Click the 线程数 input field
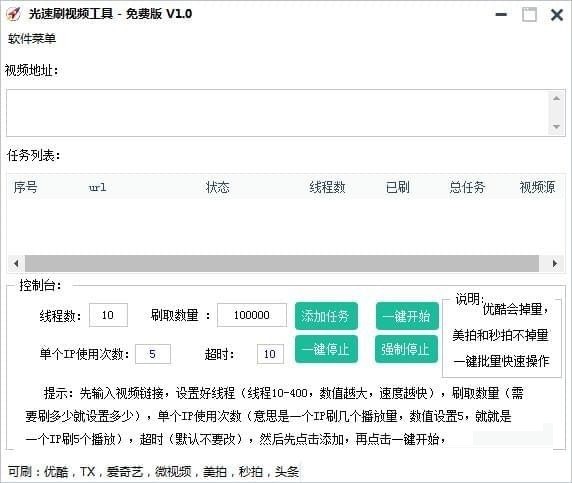The height and width of the screenshot is (483, 572). click(x=108, y=315)
